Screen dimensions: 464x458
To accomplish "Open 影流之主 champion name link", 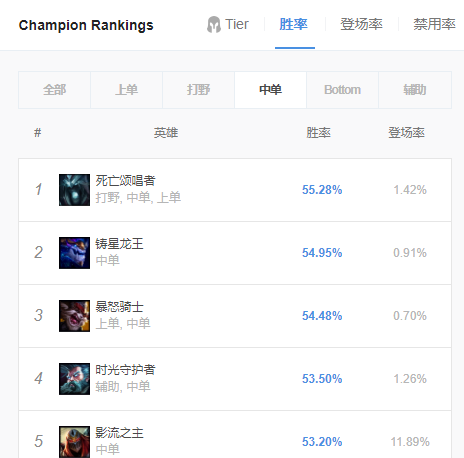I will click(x=119, y=433).
